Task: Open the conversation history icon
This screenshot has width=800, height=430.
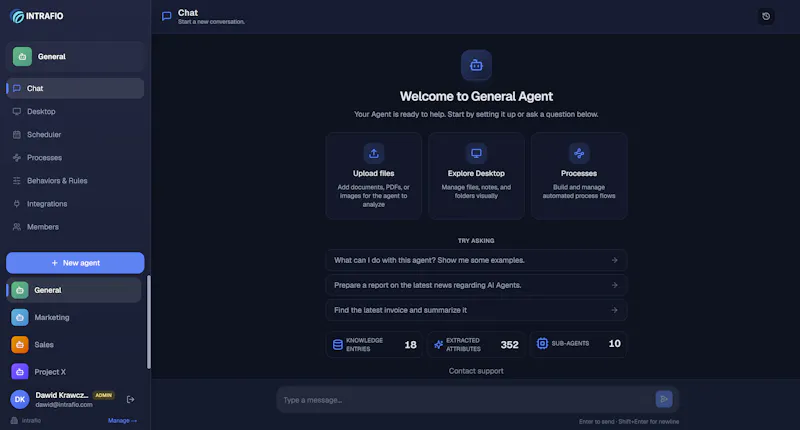Action: pos(766,16)
